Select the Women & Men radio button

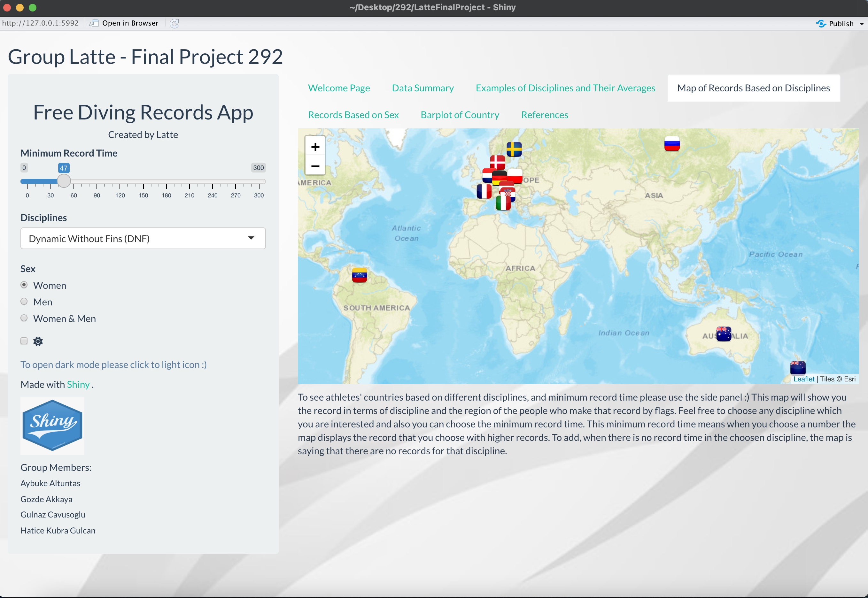[24, 318]
